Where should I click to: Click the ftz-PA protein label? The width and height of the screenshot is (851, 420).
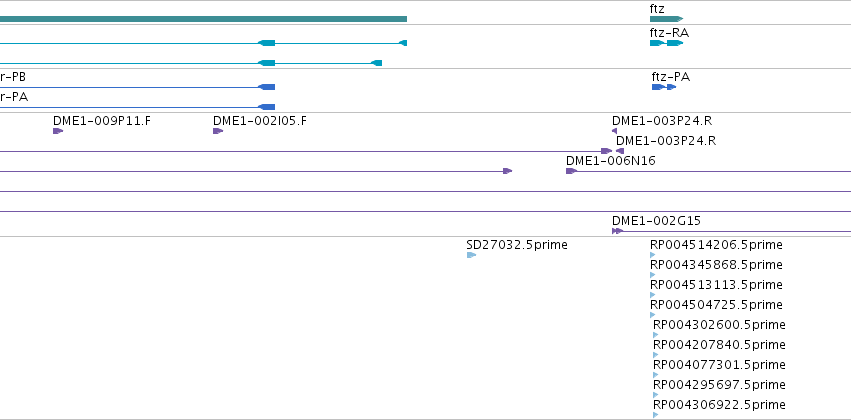click(671, 77)
